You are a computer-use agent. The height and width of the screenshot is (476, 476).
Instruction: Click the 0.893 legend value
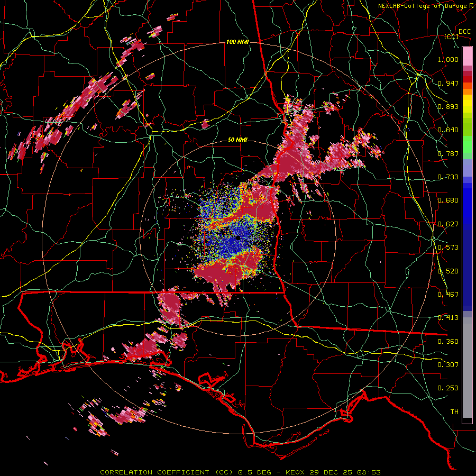click(448, 106)
